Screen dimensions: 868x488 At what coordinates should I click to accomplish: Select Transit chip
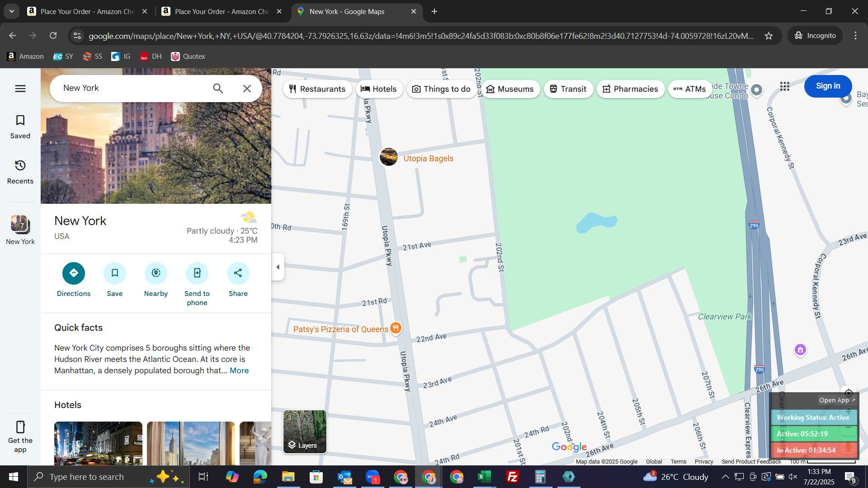click(x=568, y=89)
